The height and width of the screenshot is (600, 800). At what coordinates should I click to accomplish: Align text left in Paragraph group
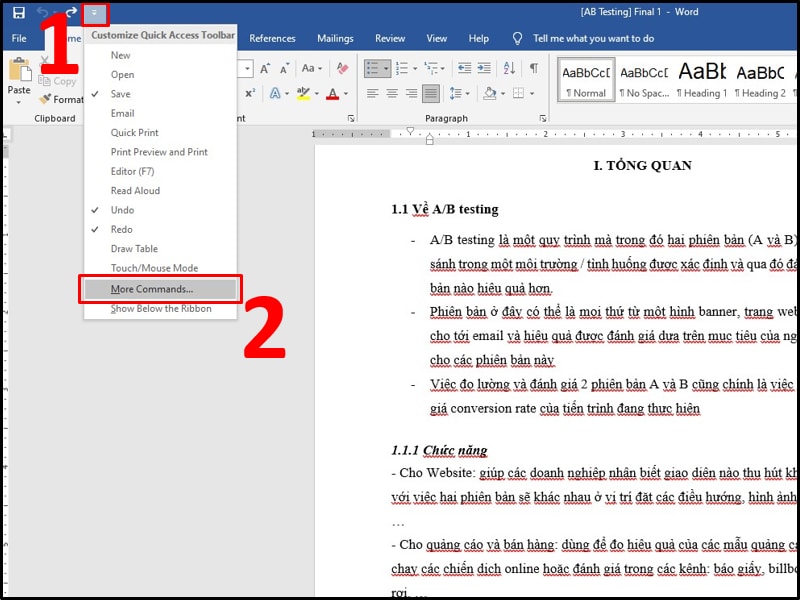click(x=372, y=93)
